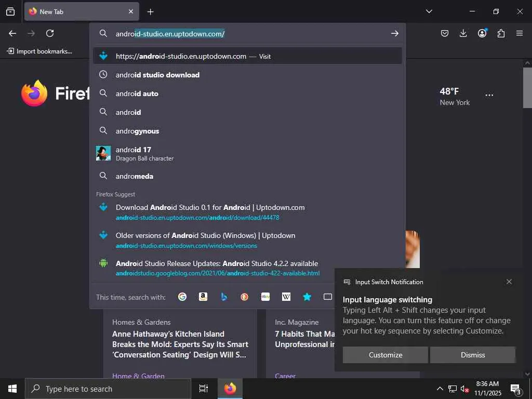Go back with the back arrow
This screenshot has width=532, height=399.
12,33
